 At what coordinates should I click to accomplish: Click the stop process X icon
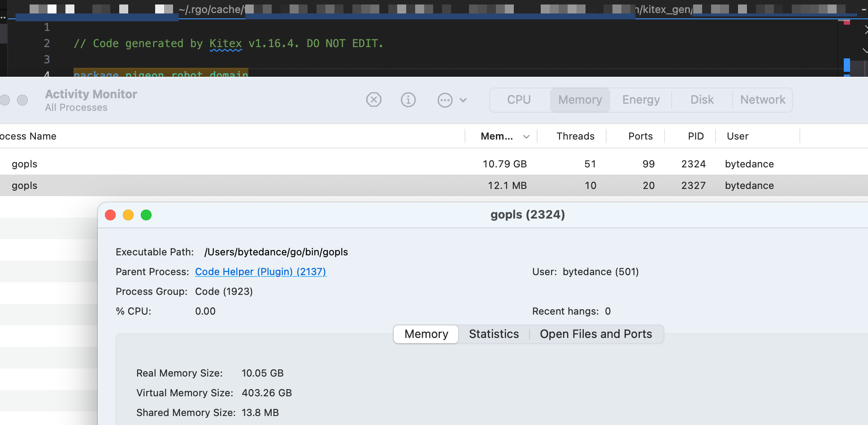point(373,100)
